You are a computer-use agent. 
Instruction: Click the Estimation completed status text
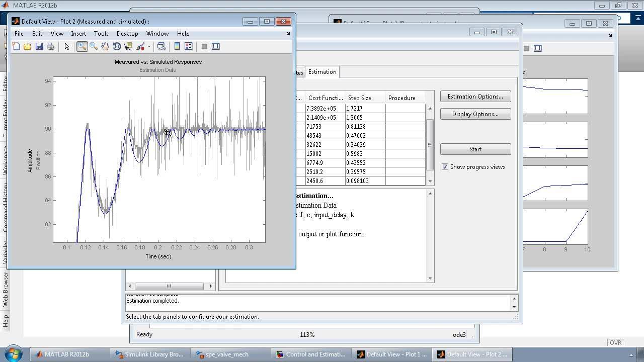[152, 301]
